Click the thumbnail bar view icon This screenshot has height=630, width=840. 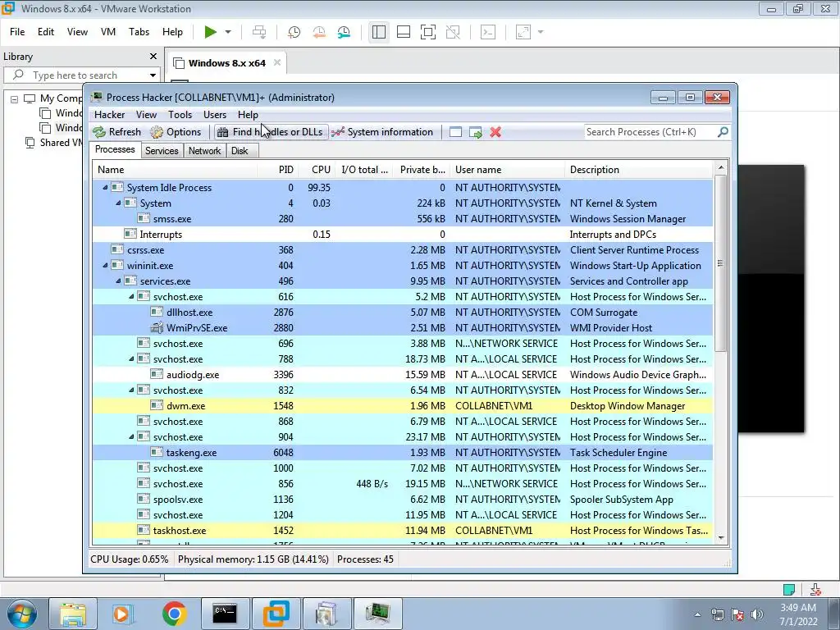coord(404,32)
